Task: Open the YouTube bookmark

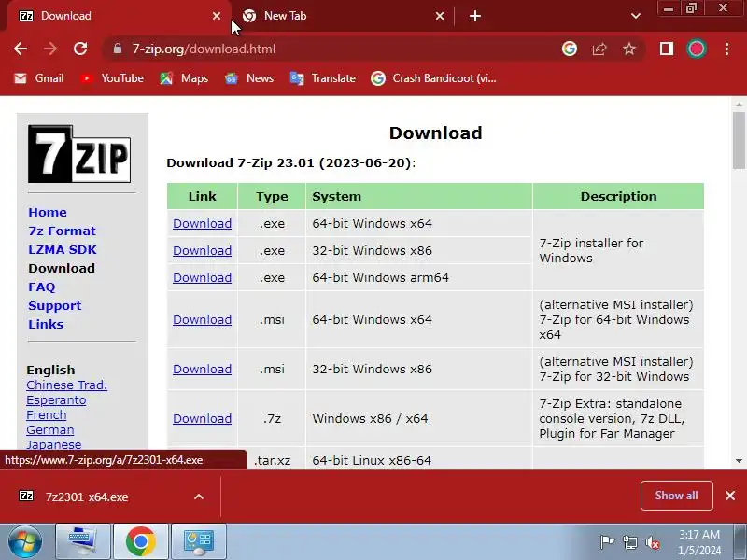Action: click(x=112, y=78)
